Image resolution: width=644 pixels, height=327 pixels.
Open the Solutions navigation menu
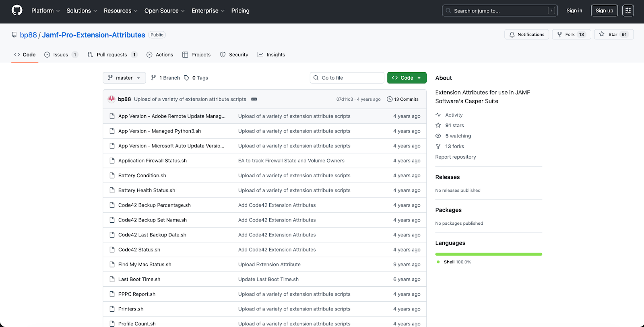82,11
